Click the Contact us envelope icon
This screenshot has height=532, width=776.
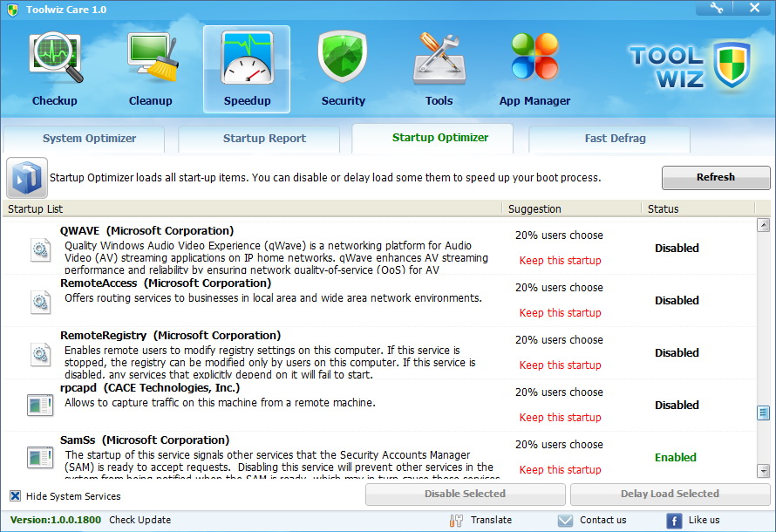pyautogui.click(x=565, y=520)
